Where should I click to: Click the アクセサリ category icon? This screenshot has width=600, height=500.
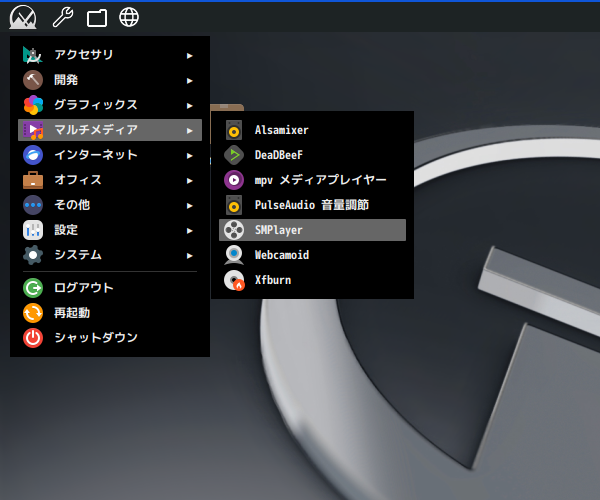33,55
